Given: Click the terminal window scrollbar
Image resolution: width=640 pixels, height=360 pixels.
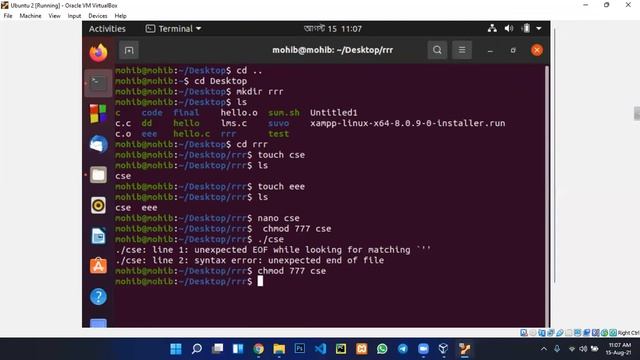Looking at the screenshot, I should point(547,196).
